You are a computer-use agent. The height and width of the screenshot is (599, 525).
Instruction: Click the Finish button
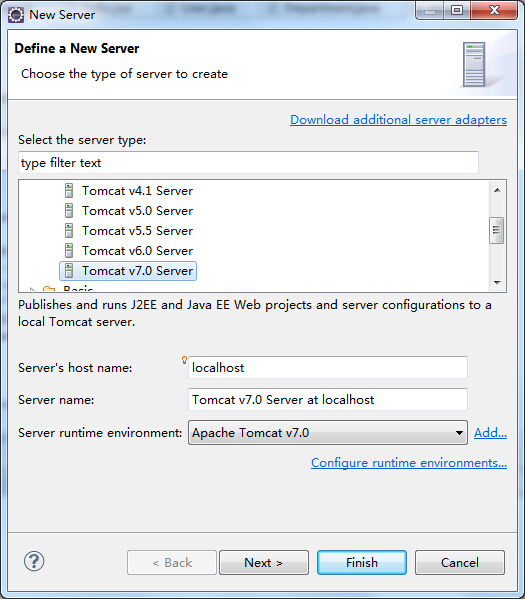pyautogui.click(x=362, y=562)
